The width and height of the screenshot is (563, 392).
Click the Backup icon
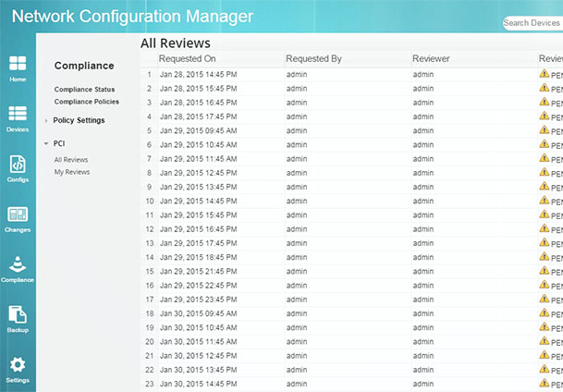(18, 316)
